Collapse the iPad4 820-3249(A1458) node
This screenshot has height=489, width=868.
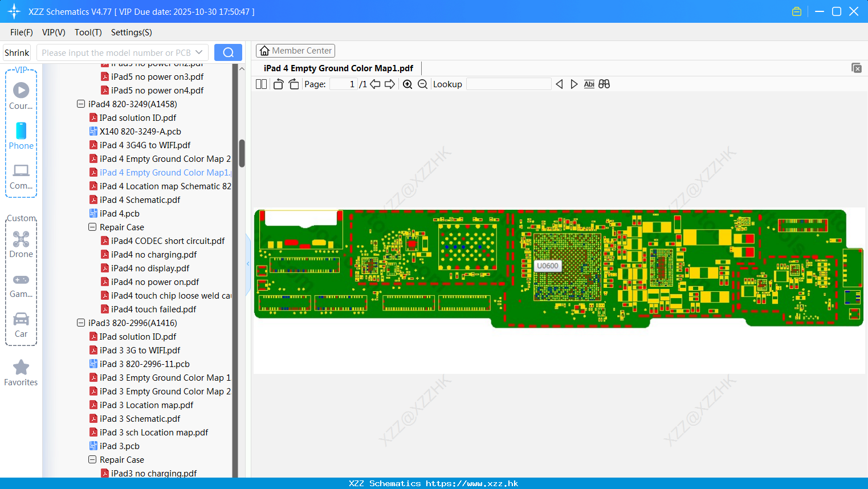pos(81,104)
